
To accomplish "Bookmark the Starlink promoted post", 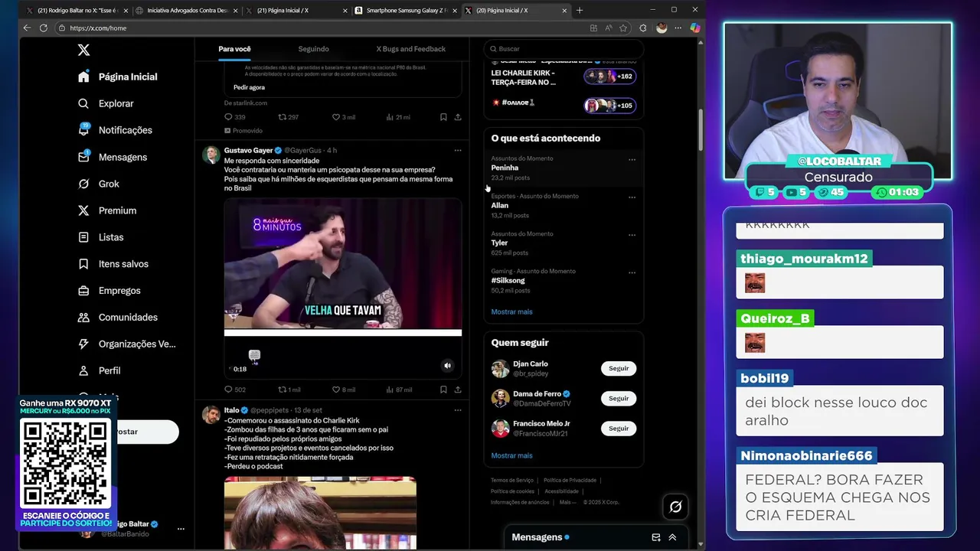I will [443, 117].
